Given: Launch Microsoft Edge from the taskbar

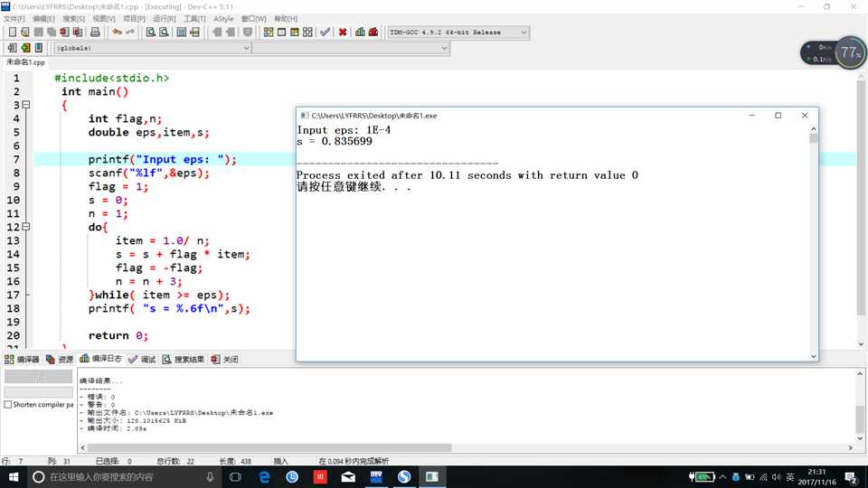Looking at the screenshot, I should click(x=264, y=477).
